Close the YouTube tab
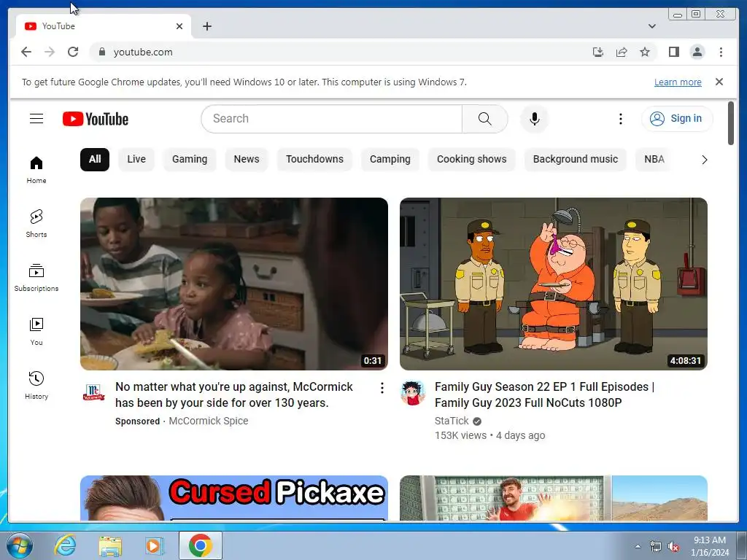 pyautogui.click(x=179, y=26)
